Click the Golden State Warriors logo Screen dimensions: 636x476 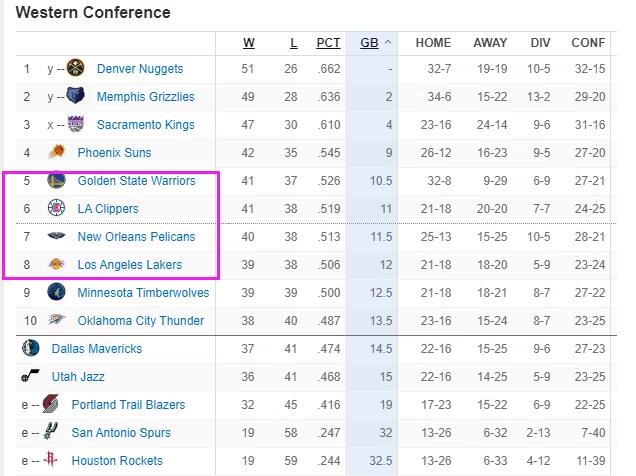56,181
